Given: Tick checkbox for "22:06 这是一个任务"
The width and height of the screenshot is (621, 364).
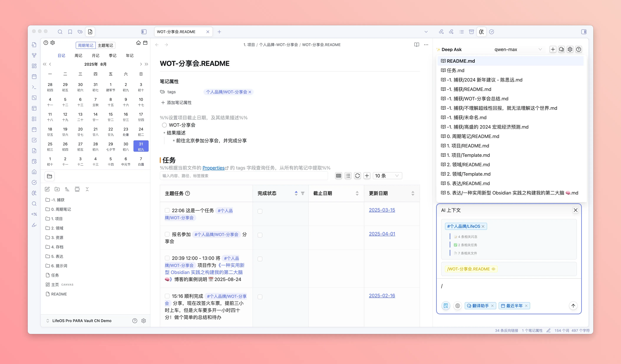Looking at the screenshot, I should click(167, 210).
